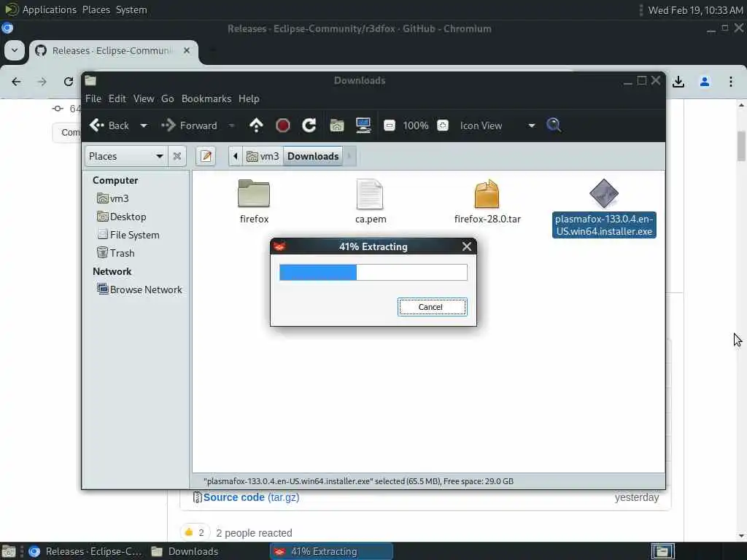Click show desktop icon in taskbar

pyautogui.click(x=9, y=551)
